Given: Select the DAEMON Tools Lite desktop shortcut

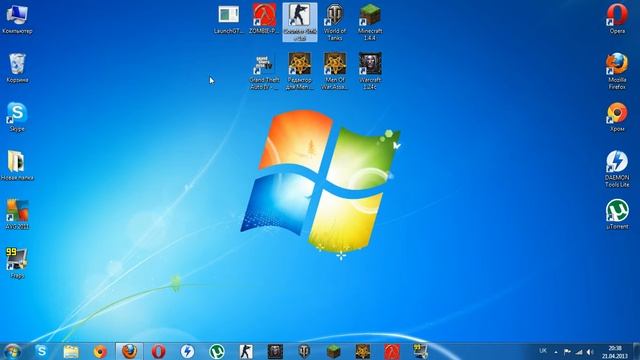Looking at the screenshot, I should tap(617, 169).
